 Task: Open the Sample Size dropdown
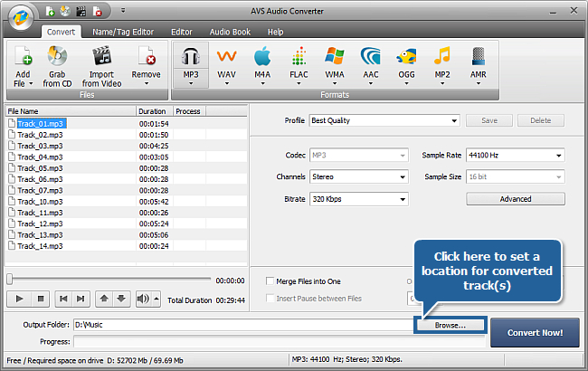[559, 177]
